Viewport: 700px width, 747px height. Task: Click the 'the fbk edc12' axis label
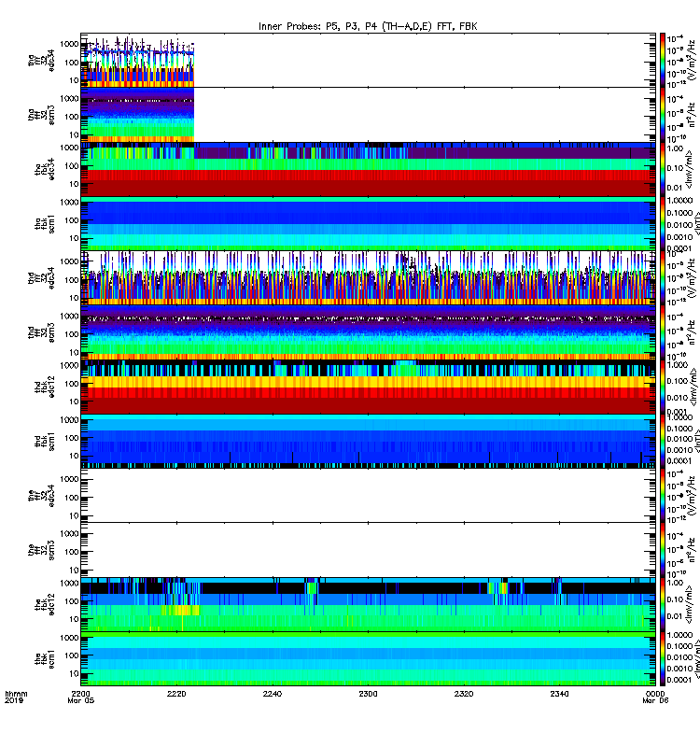[45, 604]
